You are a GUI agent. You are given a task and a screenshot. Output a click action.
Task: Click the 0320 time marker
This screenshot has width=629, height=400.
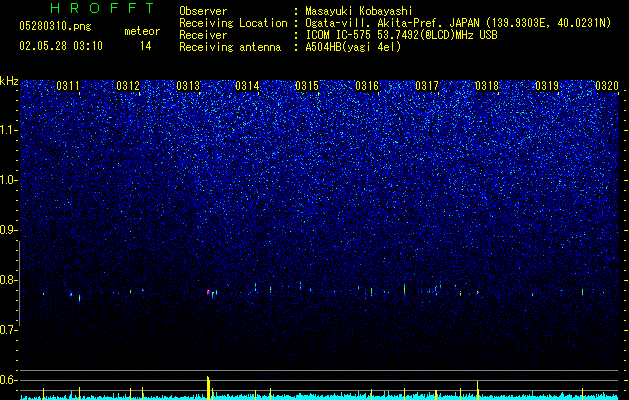pyautogui.click(x=607, y=86)
